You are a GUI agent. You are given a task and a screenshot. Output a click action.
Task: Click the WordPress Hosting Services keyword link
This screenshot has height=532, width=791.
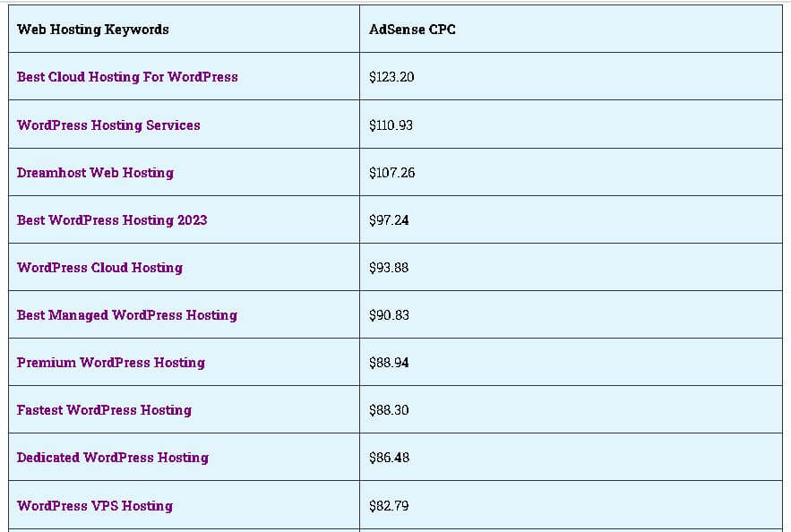[108, 125]
